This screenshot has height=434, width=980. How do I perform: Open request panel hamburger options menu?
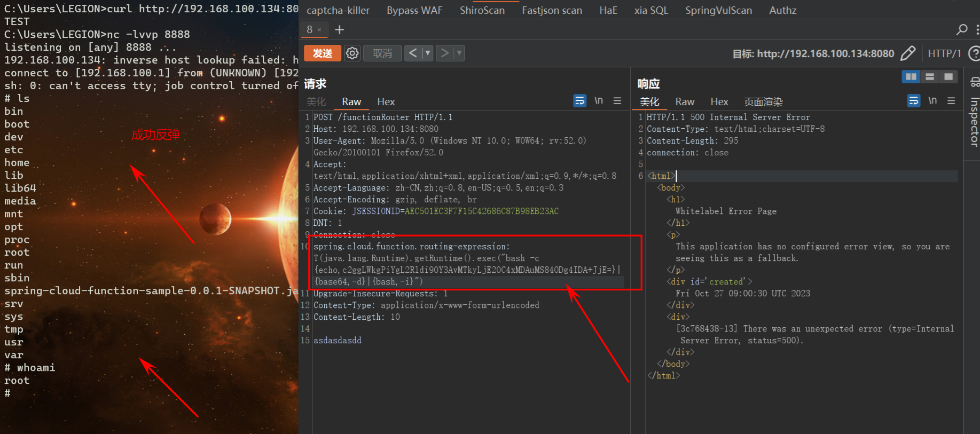[x=617, y=101]
